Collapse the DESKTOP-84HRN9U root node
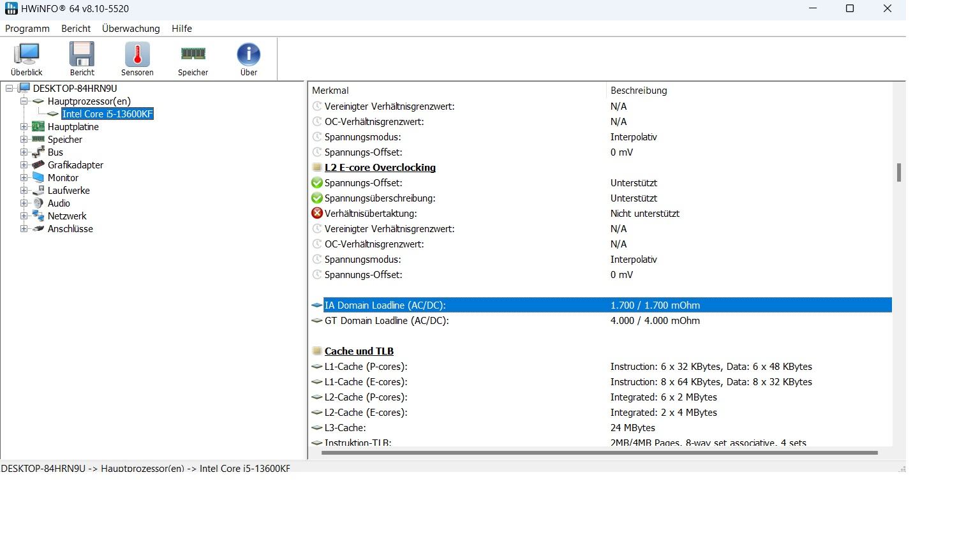 tap(10, 88)
